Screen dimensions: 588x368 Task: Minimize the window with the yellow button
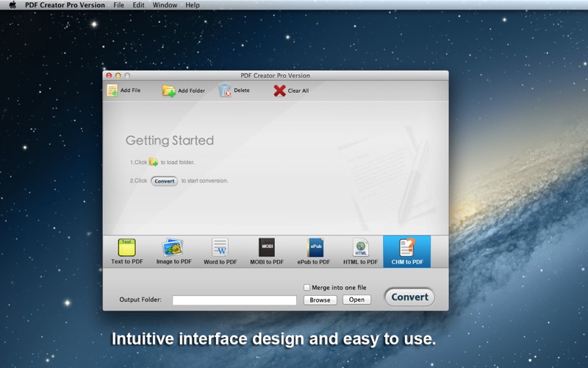[x=118, y=76]
